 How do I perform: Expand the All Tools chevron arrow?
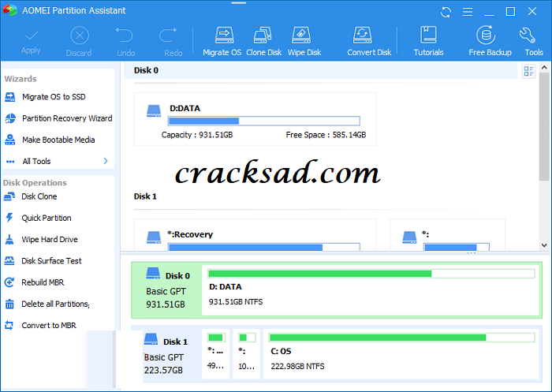tap(106, 161)
